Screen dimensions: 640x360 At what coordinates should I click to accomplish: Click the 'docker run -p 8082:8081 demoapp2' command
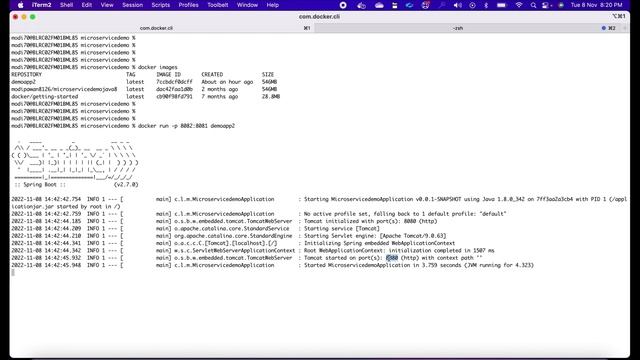pyautogui.click(x=186, y=126)
